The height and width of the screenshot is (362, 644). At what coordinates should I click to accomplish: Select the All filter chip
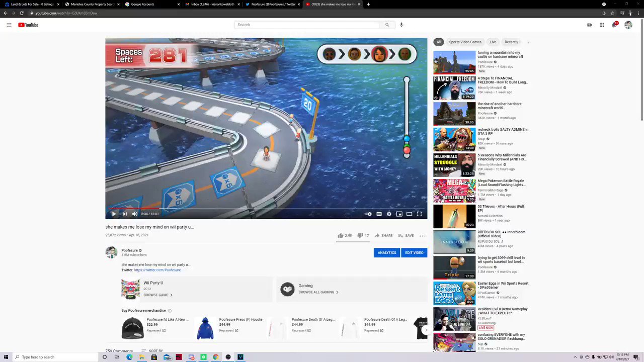pyautogui.click(x=439, y=42)
